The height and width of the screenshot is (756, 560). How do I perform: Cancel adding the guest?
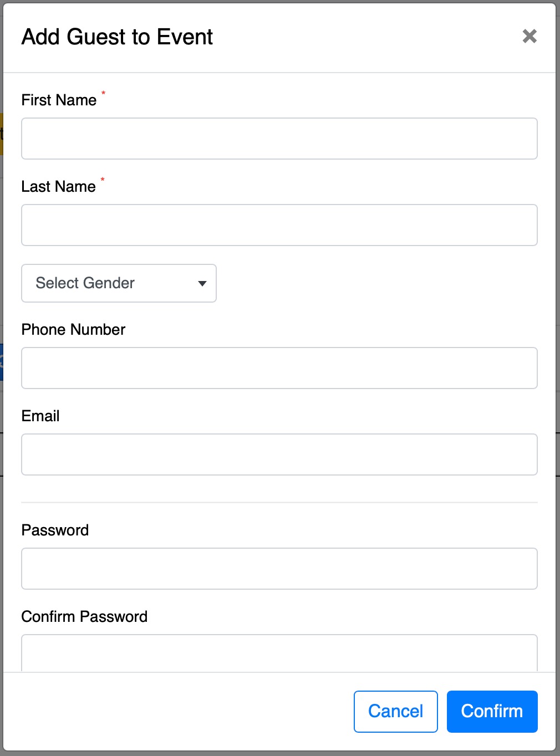tap(396, 712)
